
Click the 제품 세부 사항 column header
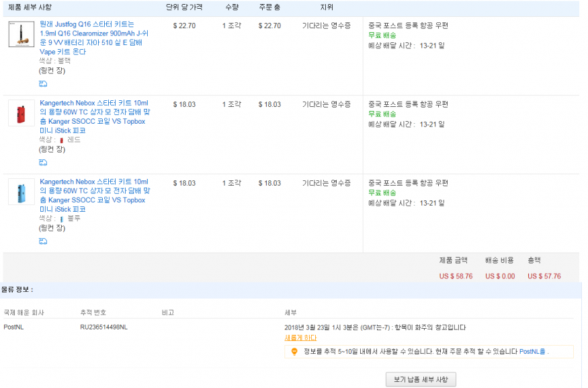(x=34, y=7)
